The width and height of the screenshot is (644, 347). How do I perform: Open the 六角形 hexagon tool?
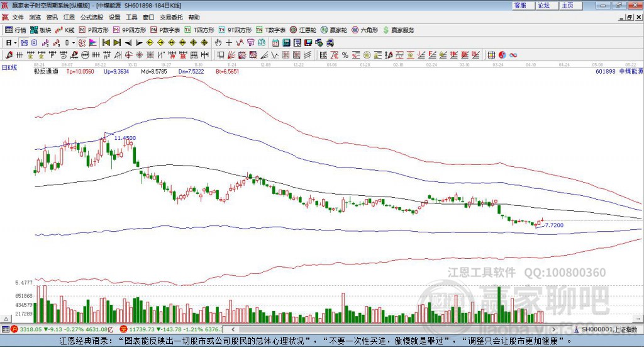[x=365, y=30]
